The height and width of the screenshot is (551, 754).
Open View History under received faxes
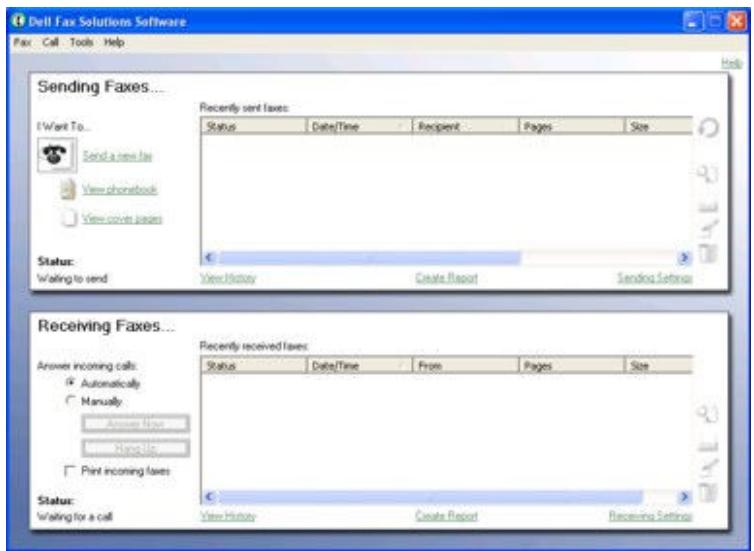[x=228, y=516]
